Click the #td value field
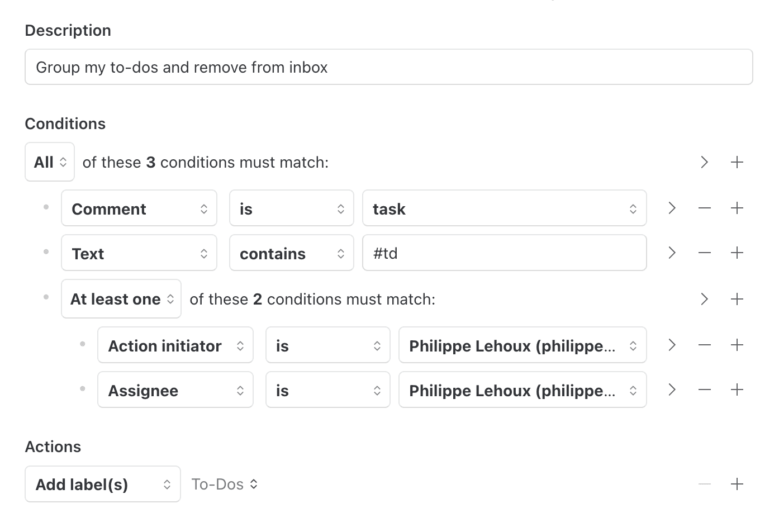Viewport: 779px width, 532px height. [504, 253]
